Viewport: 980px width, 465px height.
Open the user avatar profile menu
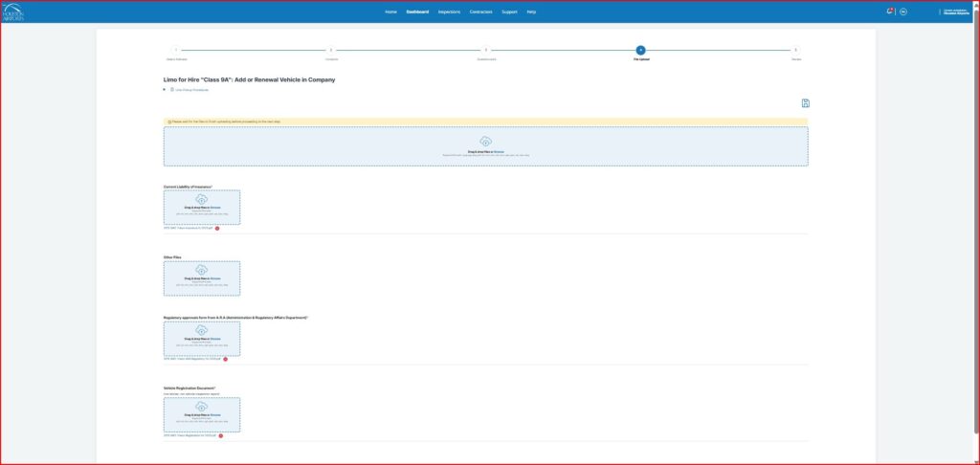(x=903, y=11)
